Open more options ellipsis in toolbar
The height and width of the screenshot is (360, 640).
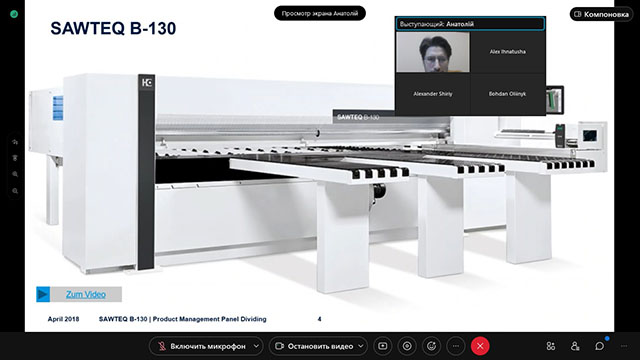pyautogui.click(x=456, y=346)
